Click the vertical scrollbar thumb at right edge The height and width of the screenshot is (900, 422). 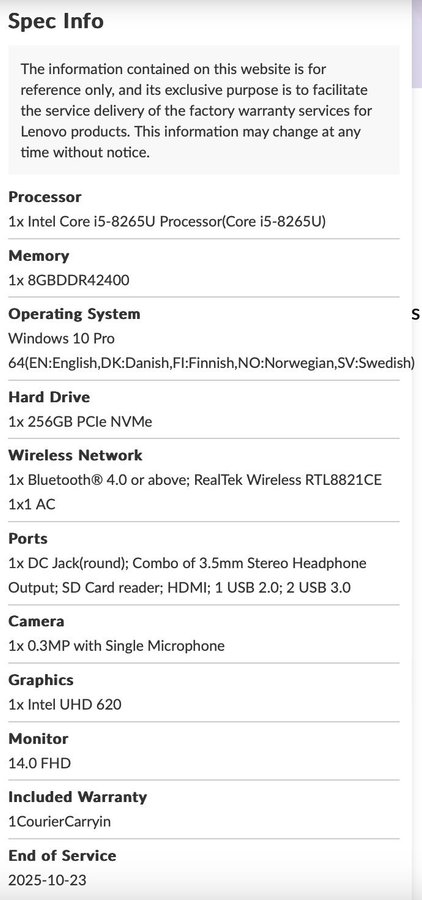click(417, 44)
